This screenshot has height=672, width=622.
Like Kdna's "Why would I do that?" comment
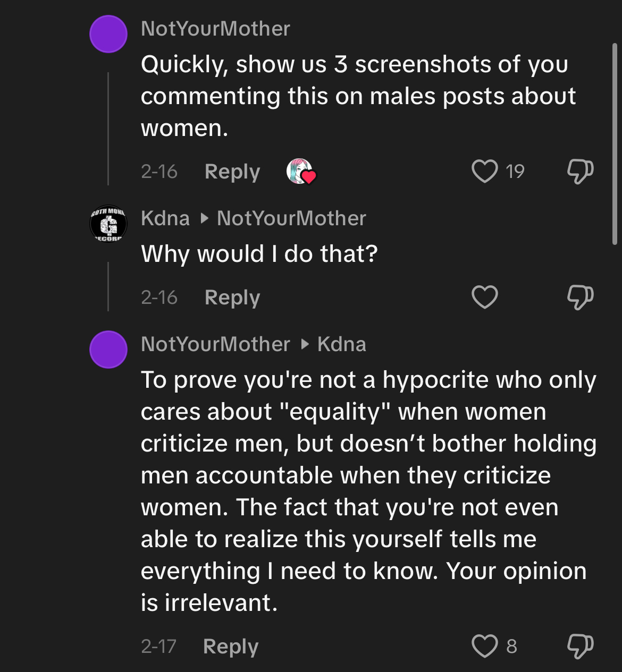(x=485, y=297)
